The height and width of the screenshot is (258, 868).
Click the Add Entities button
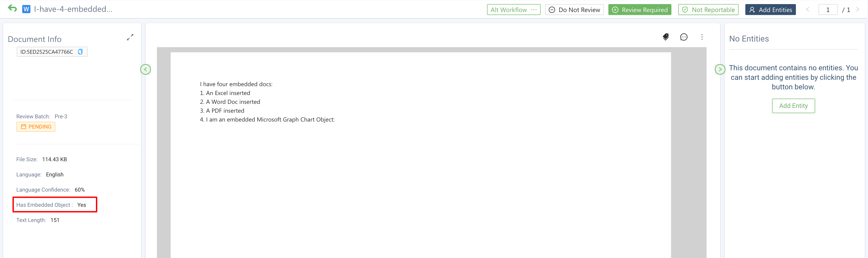pos(770,10)
